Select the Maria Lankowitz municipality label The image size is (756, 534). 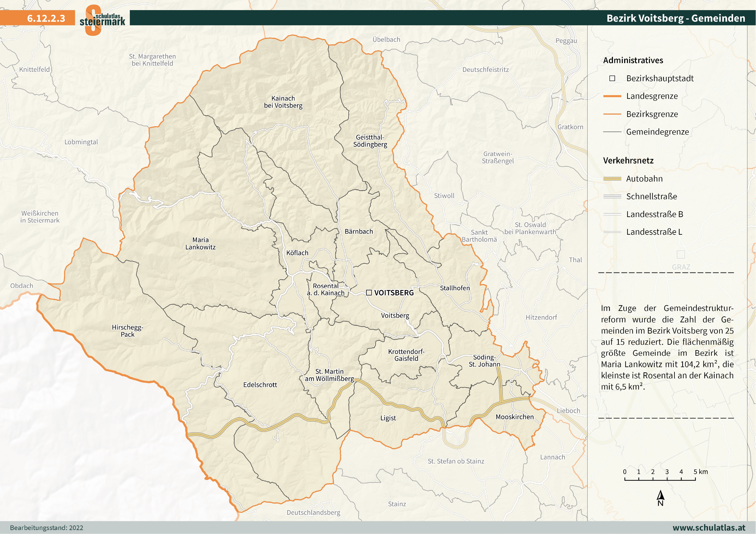click(200, 244)
